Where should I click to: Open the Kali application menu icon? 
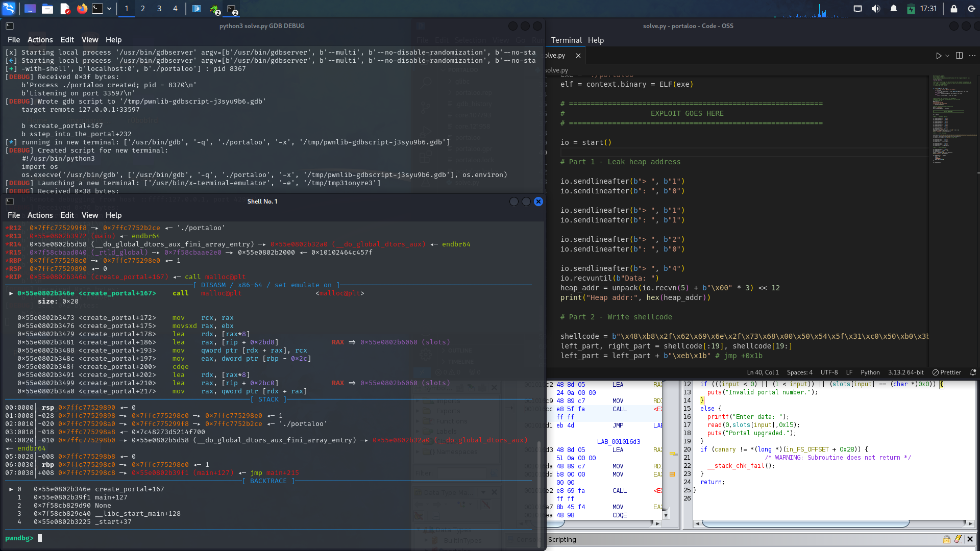point(9,9)
